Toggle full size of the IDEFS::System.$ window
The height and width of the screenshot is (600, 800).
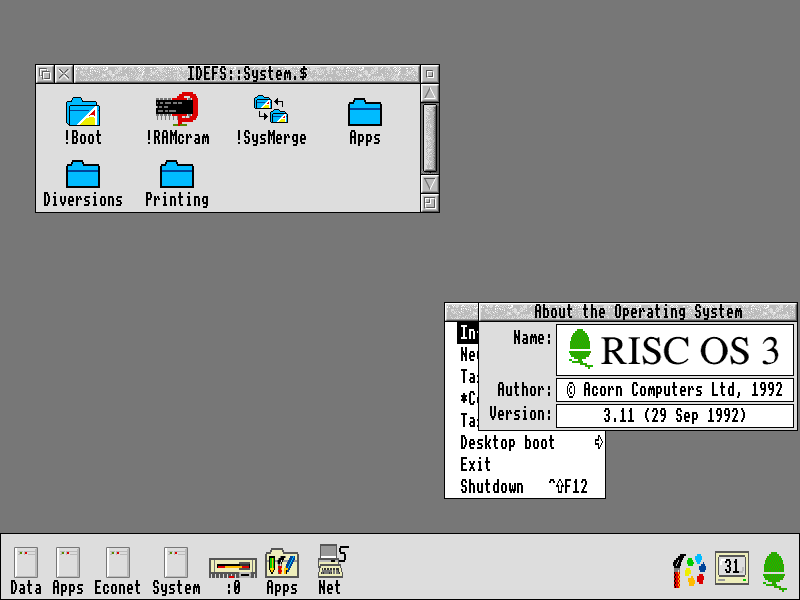430,74
